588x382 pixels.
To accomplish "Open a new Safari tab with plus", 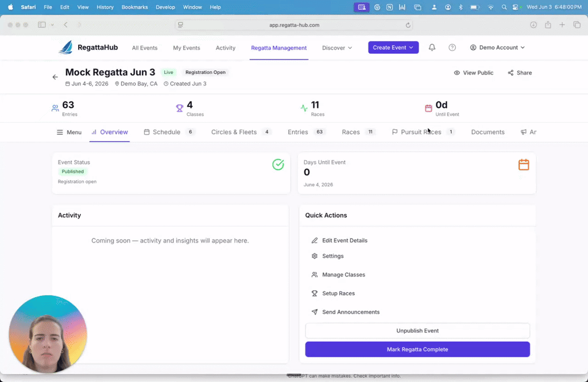I will point(562,25).
